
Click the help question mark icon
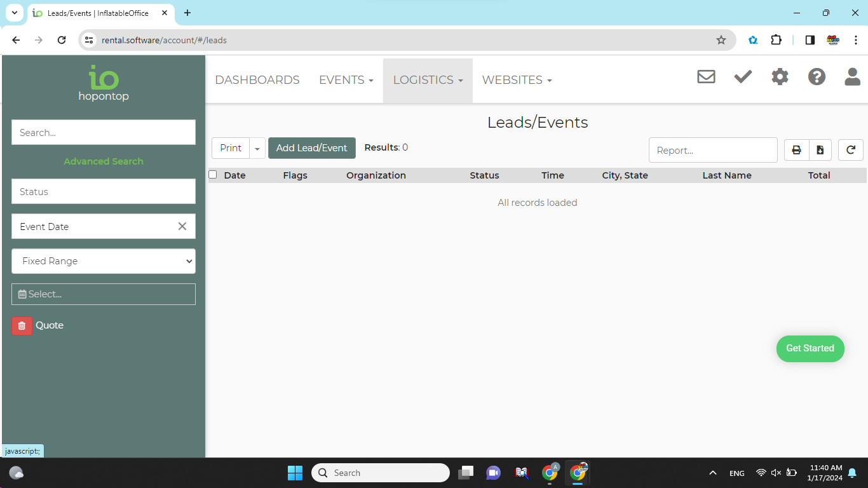(x=817, y=77)
